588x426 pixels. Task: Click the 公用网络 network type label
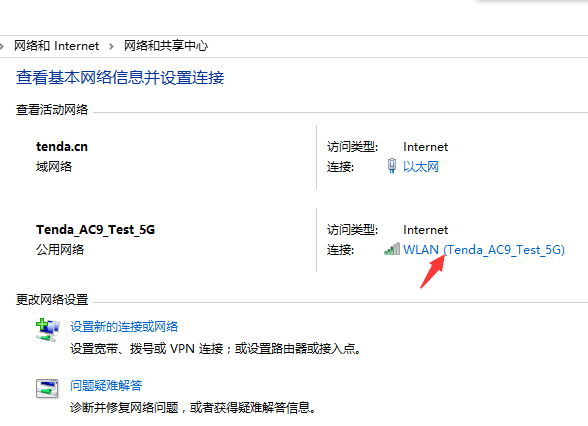click(60, 250)
